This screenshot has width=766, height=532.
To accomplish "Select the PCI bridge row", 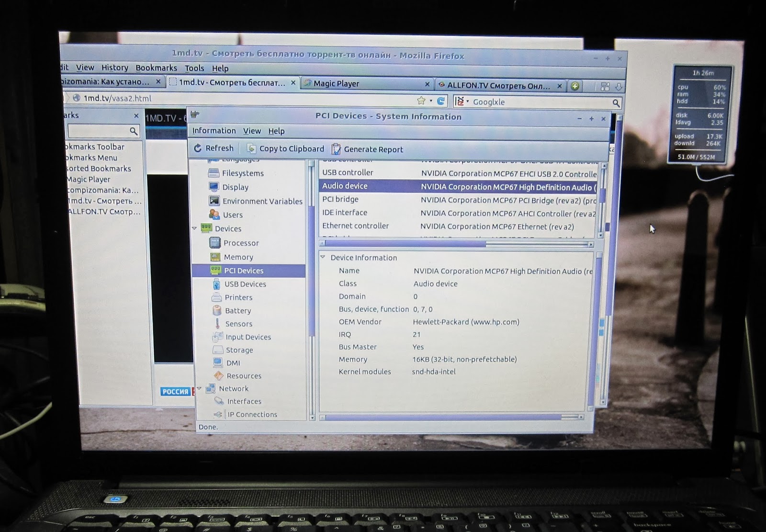I will (x=458, y=200).
